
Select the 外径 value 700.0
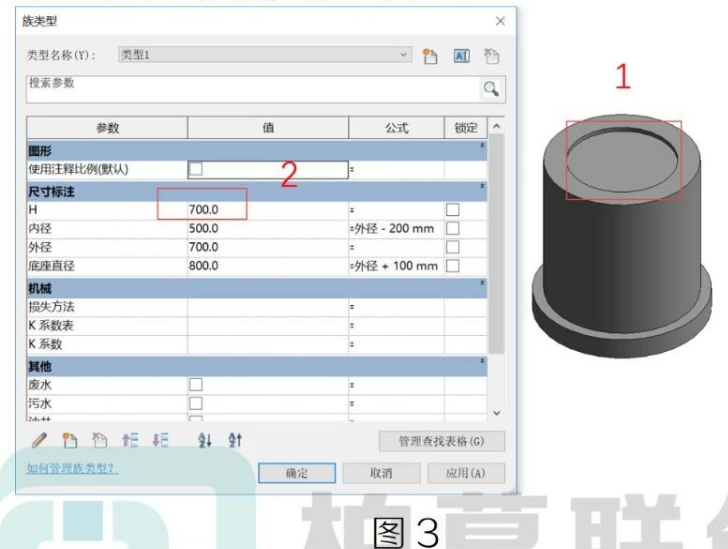268,247
